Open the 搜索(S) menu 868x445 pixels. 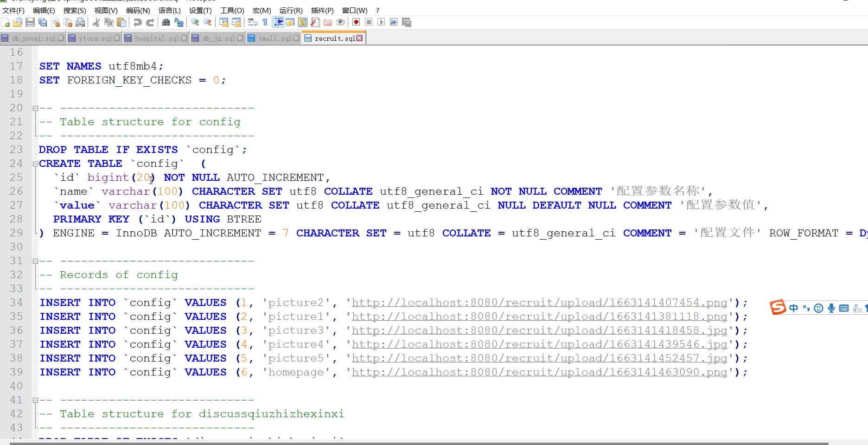click(x=75, y=10)
